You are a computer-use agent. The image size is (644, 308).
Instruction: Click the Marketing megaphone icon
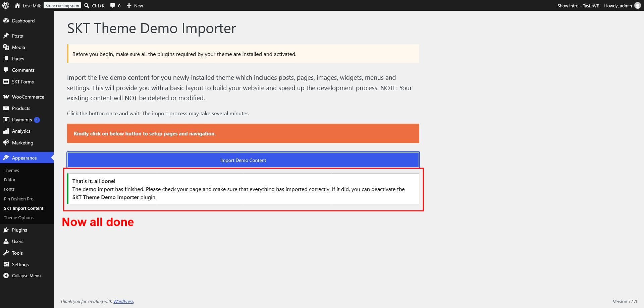6,142
